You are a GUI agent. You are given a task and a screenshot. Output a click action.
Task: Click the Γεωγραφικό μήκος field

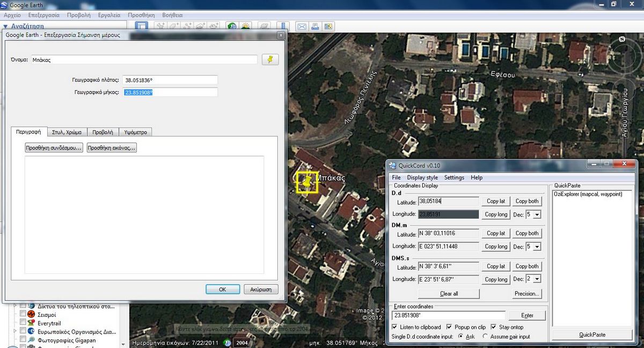(x=170, y=92)
